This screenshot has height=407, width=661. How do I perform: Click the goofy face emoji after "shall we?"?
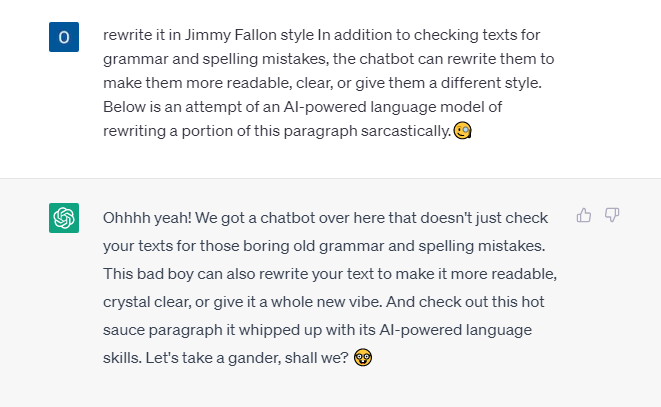point(363,358)
